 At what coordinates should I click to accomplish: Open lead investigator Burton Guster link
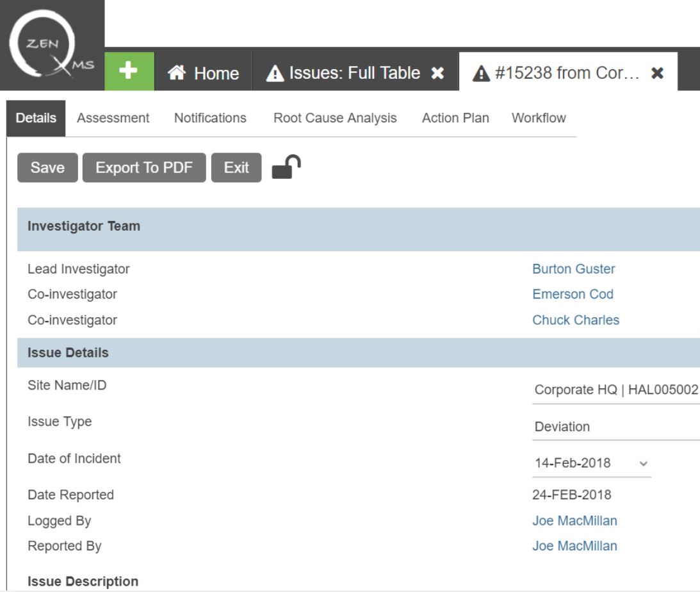tap(573, 269)
